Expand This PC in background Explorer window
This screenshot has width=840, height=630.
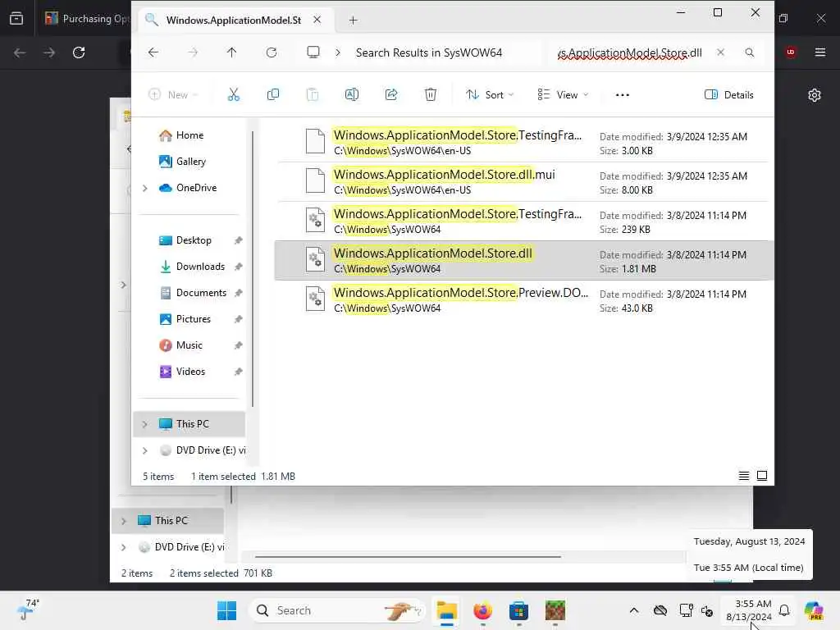pos(123,521)
